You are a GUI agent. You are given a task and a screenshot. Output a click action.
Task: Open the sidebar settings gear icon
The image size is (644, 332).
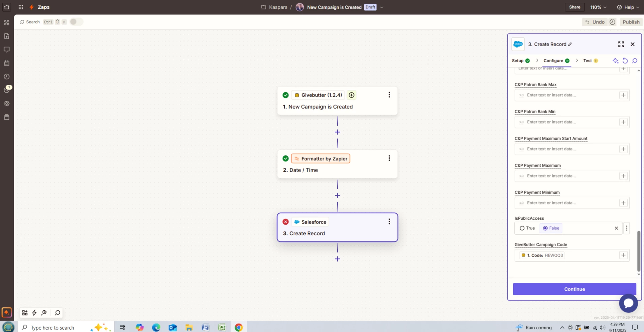click(6, 103)
